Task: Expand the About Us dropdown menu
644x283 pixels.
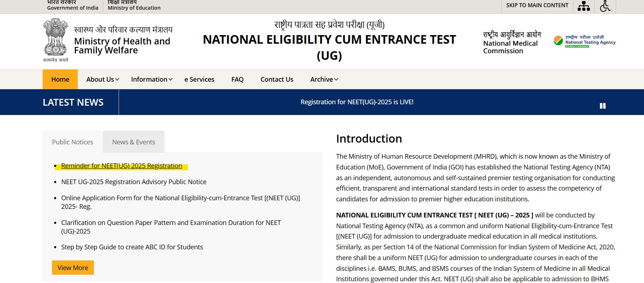Action: pyautogui.click(x=102, y=80)
